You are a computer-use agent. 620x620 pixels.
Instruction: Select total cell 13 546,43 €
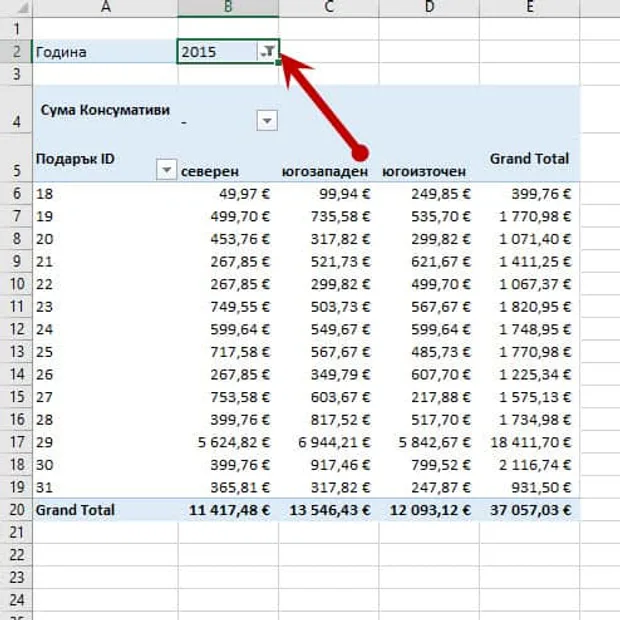tap(329, 510)
